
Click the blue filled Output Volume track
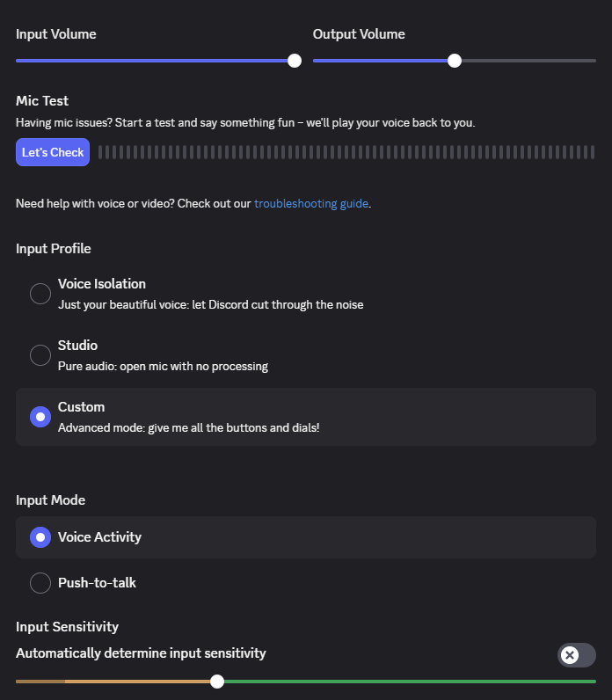click(x=382, y=61)
